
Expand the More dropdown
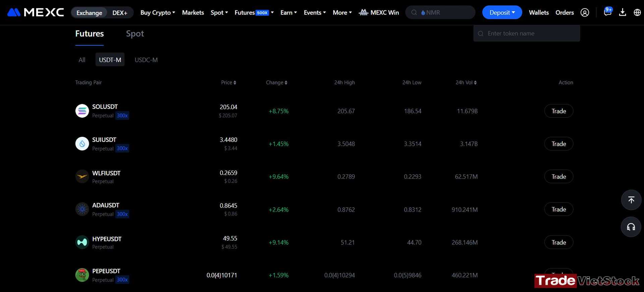tap(342, 12)
